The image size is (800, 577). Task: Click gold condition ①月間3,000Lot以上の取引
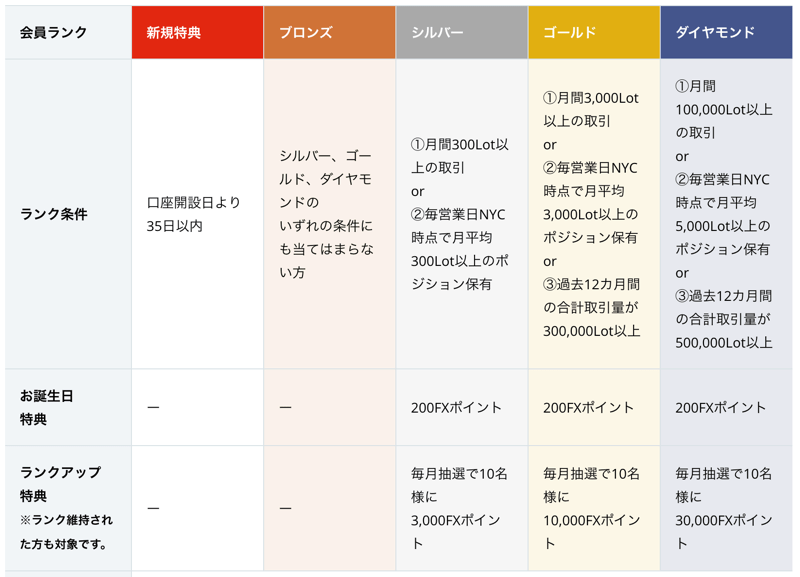point(591,109)
